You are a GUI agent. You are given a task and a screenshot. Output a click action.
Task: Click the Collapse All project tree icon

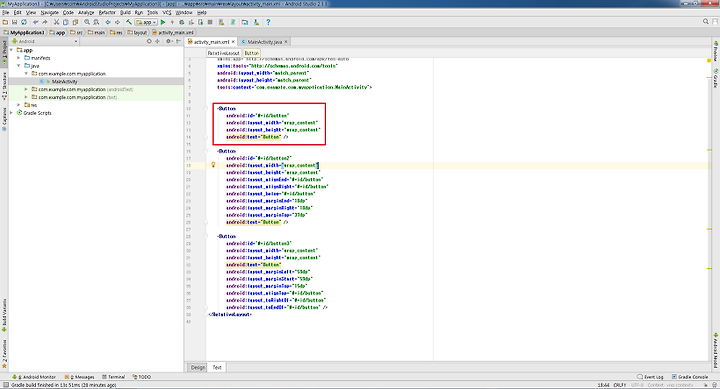(157, 41)
